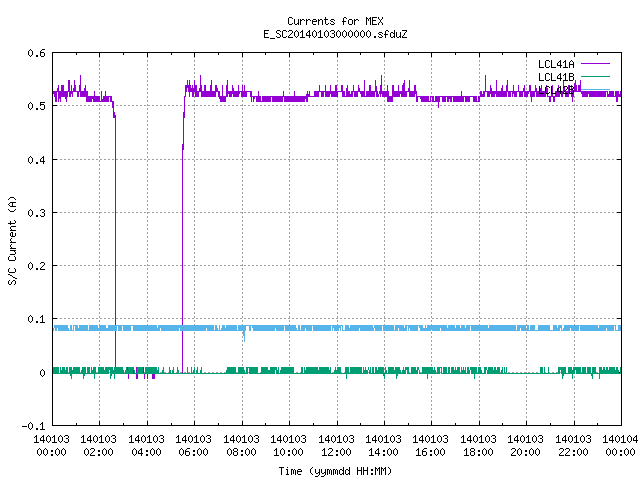640x480 pixels.
Task: Click the "140103 12:00" x-axis tick label
Action: [336, 446]
